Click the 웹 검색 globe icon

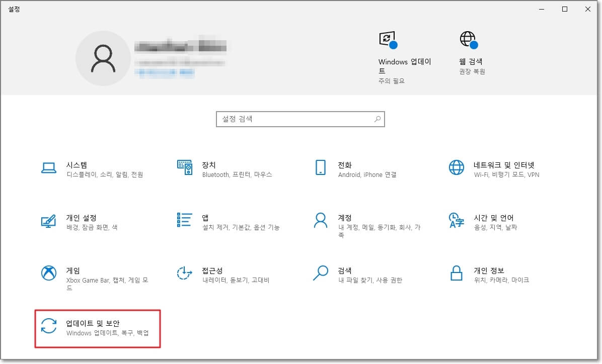[x=469, y=40]
